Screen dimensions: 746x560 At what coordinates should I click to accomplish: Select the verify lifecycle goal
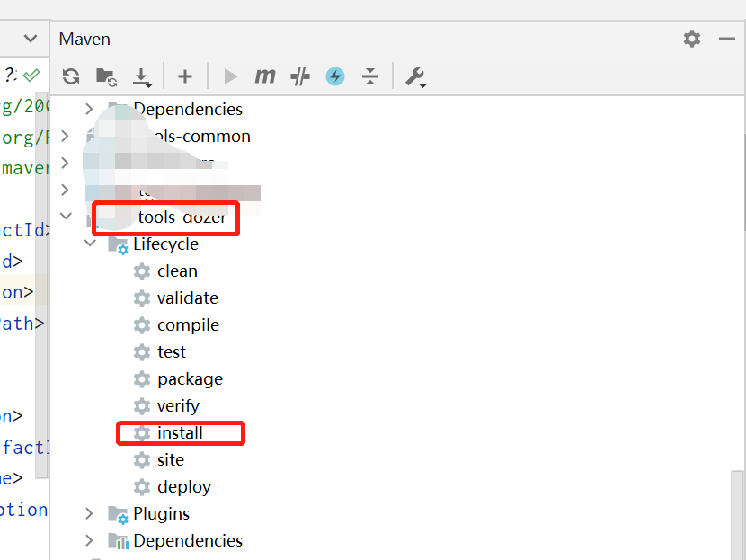point(178,406)
